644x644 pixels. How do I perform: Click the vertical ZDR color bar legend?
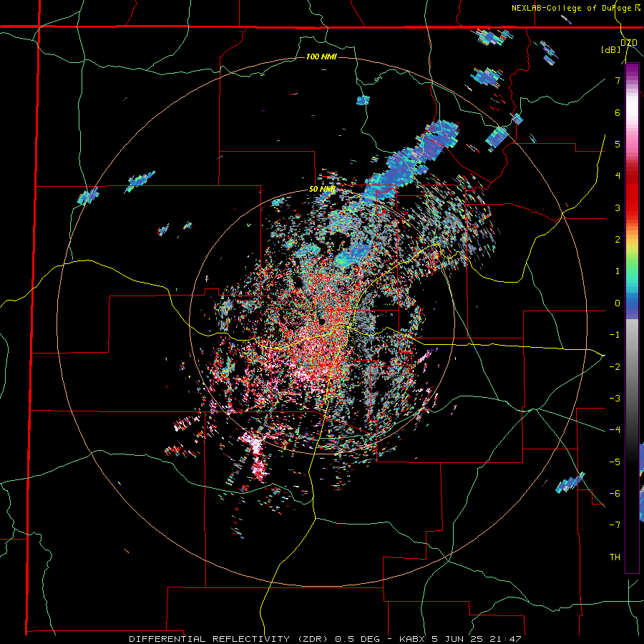[632, 318]
